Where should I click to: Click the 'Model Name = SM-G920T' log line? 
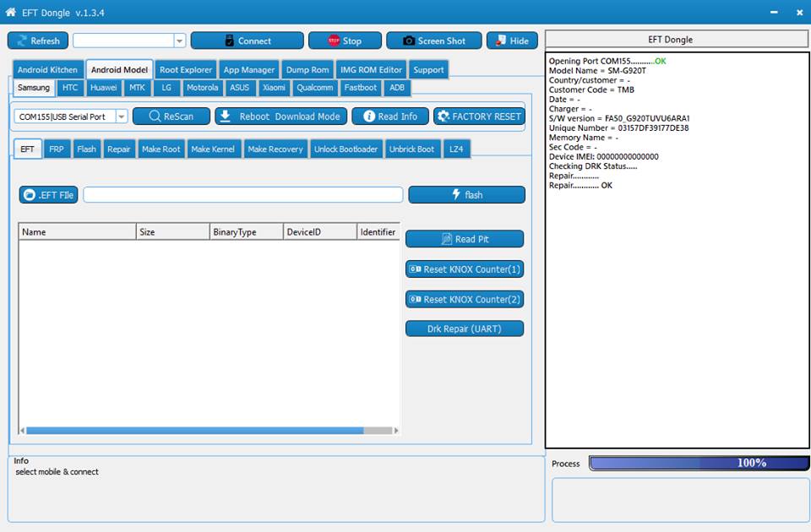(597, 70)
